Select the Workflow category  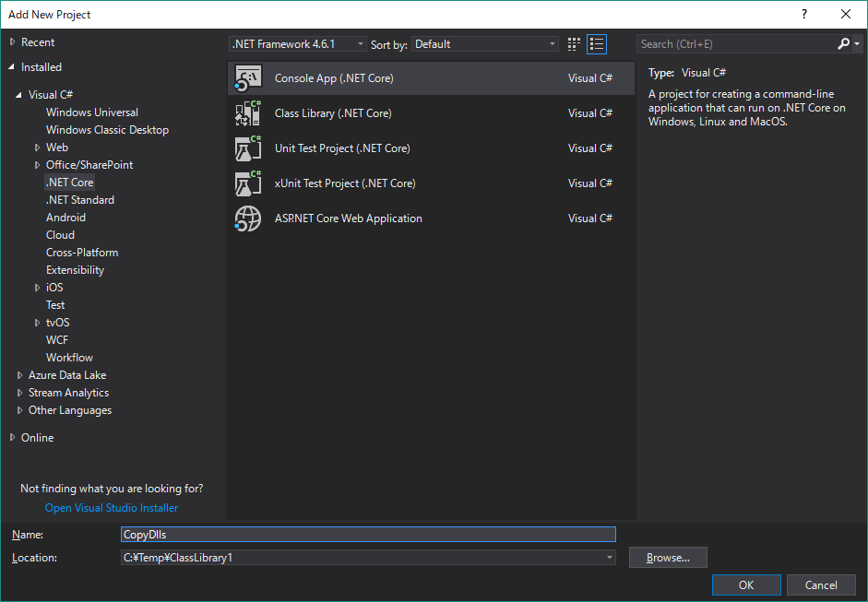pos(69,358)
